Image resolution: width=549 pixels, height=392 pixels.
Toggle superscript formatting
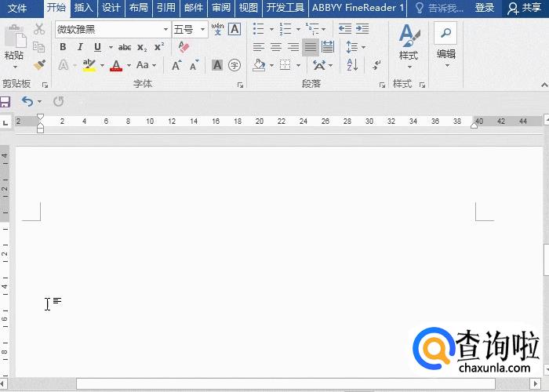point(159,46)
